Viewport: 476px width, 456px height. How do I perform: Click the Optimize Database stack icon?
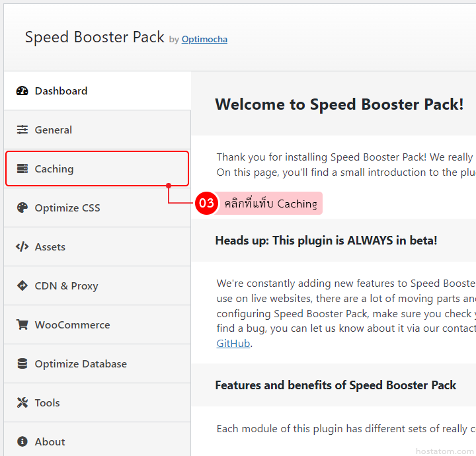point(22,364)
